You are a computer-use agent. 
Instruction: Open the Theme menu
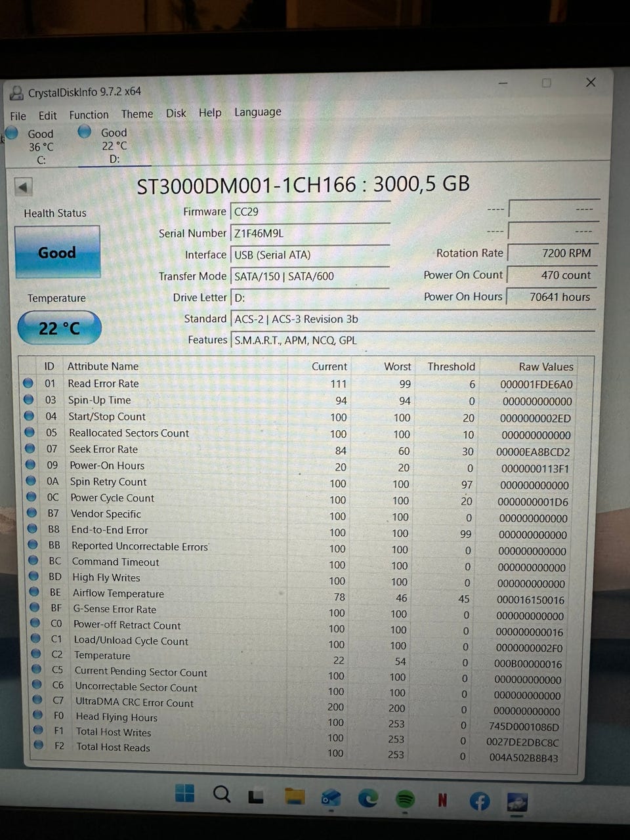[x=136, y=114]
